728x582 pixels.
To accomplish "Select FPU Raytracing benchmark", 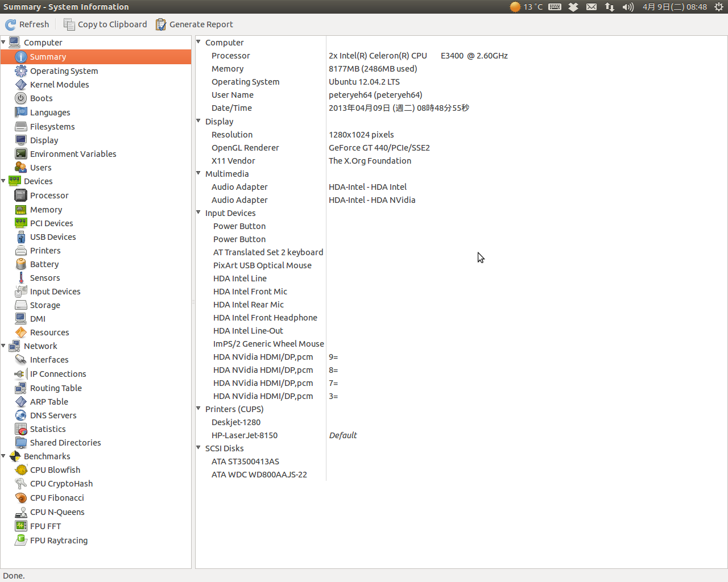I will [59, 541].
